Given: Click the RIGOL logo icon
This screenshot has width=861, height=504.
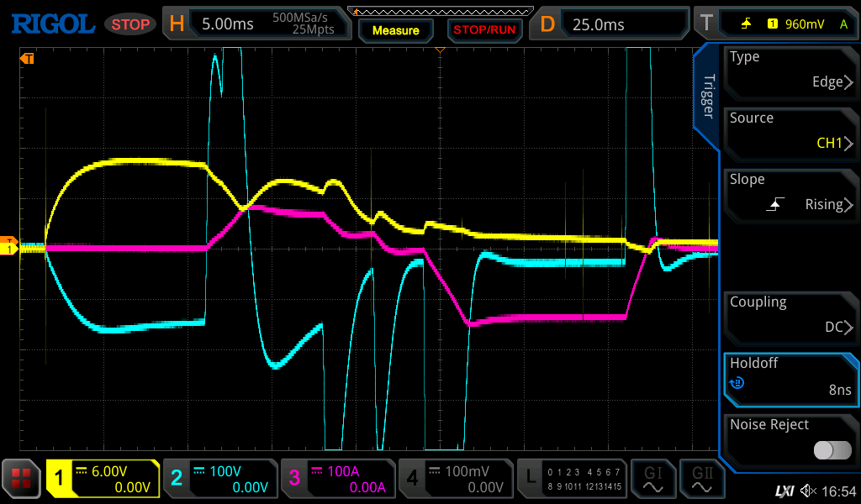Looking at the screenshot, I should (52, 24).
